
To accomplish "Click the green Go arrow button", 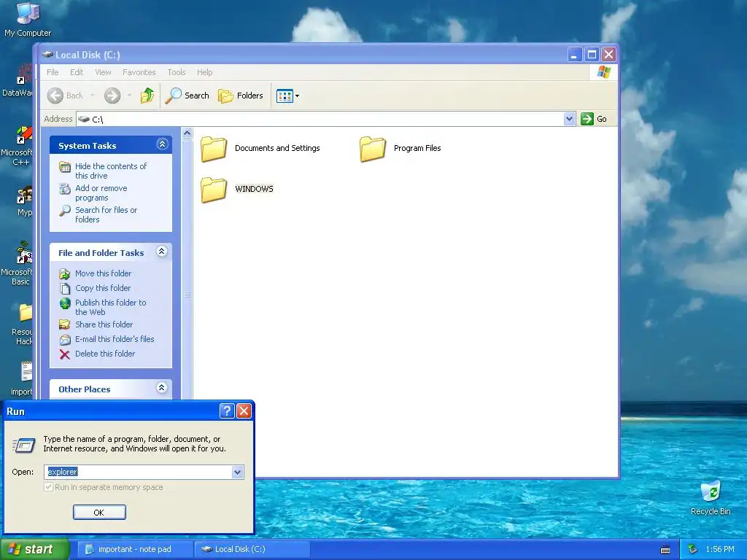I will point(587,119).
